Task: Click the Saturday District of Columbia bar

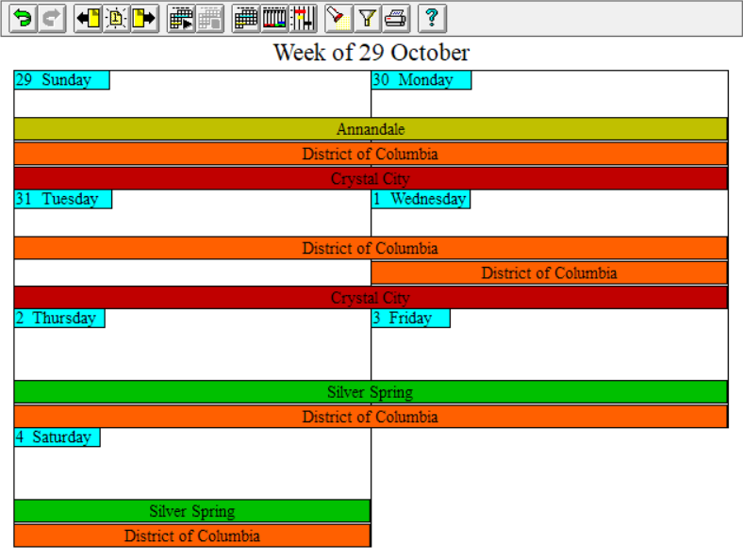Action: coord(192,535)
